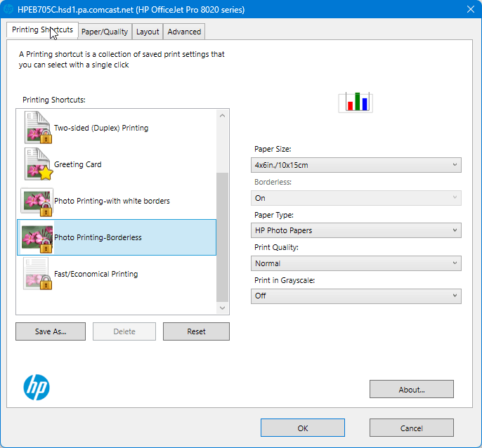Go to the Layout tab
This screenshot has width=482, height=448.
(148, 32)
